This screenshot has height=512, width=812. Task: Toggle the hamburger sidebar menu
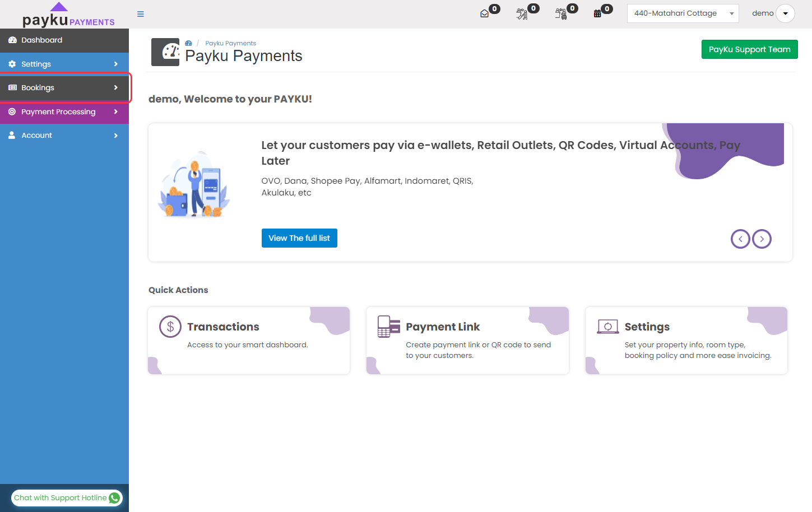141,14
